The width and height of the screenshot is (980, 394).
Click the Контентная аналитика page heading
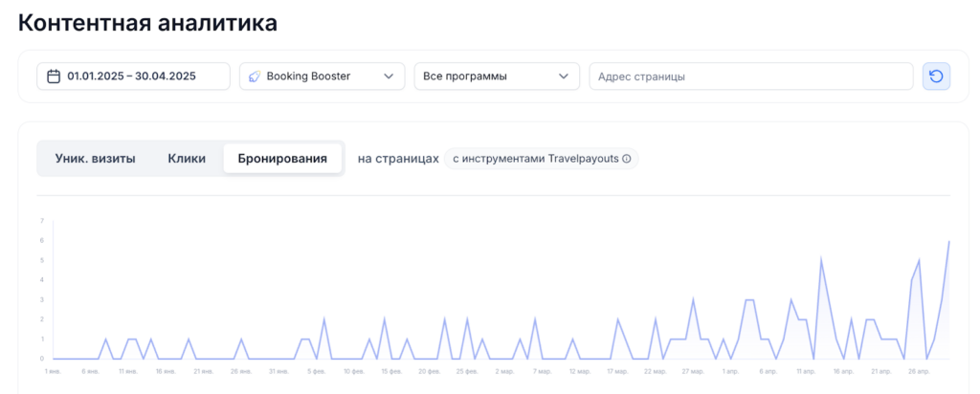pyautogui.click(x=147, y=23)
